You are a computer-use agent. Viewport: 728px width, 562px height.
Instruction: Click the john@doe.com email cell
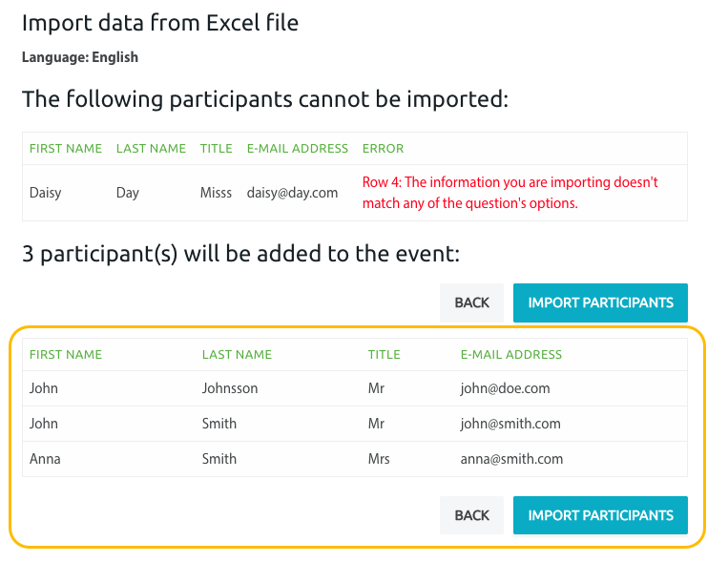click(505, 388)
